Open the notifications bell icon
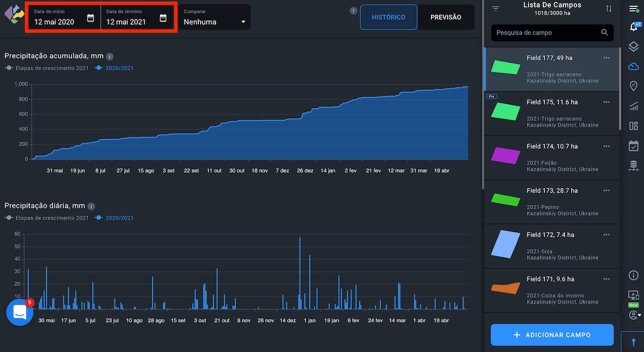The image size is (644, 352). coord(633,27)
